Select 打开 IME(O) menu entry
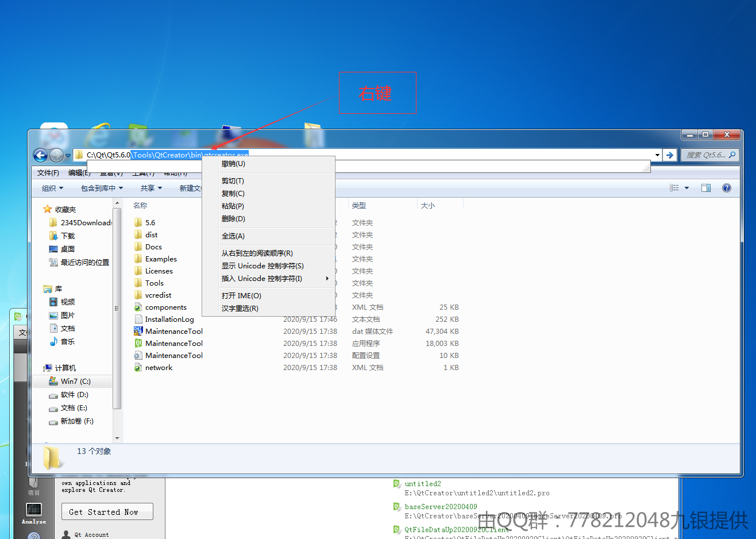The height and width of the screenshot is (539, 756). tap(268, 296)
